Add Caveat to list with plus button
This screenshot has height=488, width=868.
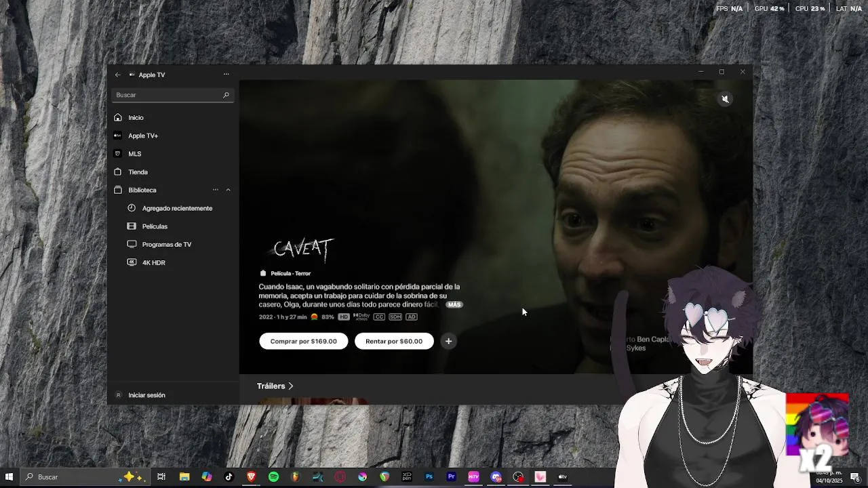(x=448, y=341)
